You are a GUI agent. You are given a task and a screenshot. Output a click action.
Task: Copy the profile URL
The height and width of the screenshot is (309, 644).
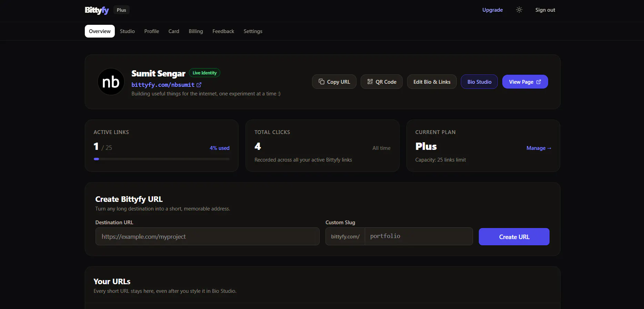tap(334, 82)
